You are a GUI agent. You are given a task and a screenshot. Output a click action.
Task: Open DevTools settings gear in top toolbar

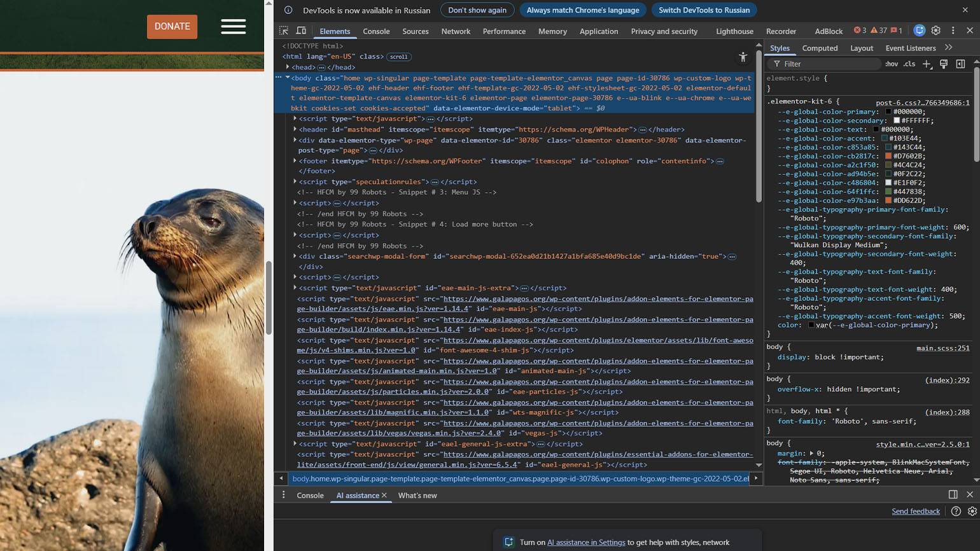pos(935,31)
